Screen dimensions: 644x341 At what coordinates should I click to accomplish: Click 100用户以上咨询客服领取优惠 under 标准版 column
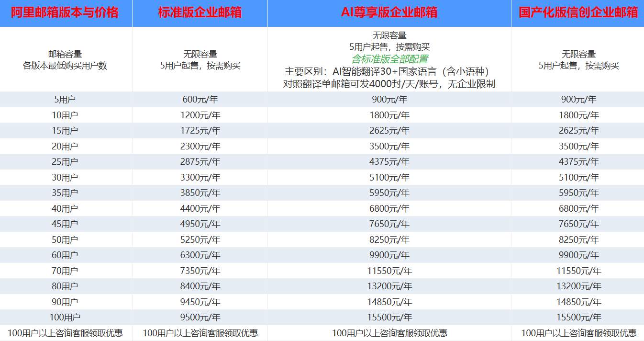[x=200, y=333]
